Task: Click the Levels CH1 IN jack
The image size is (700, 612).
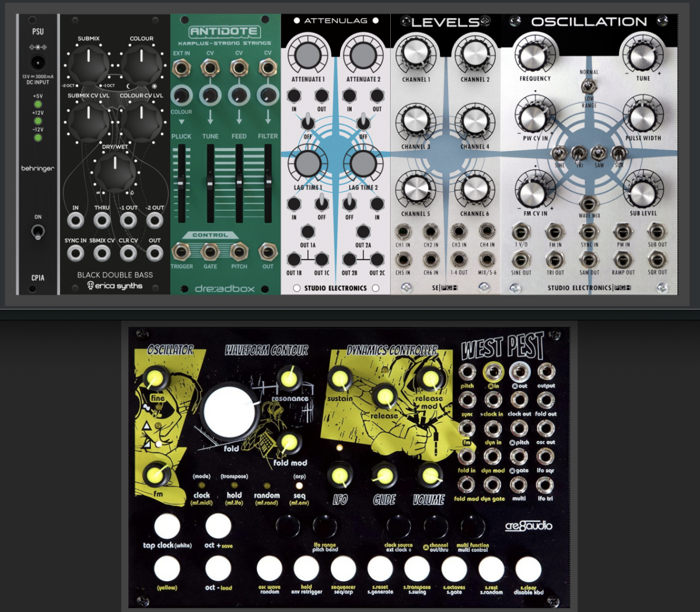Action: (x=402, y=232)
